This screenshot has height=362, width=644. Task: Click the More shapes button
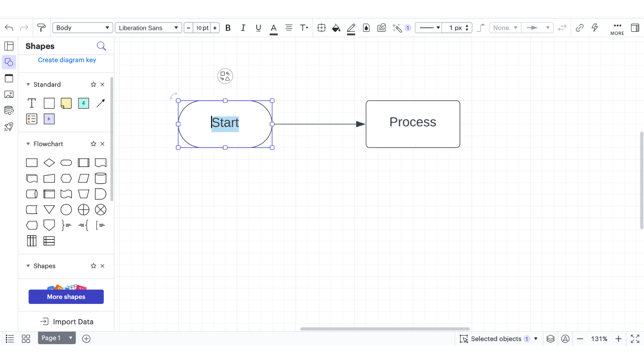[x=66, y=297]
